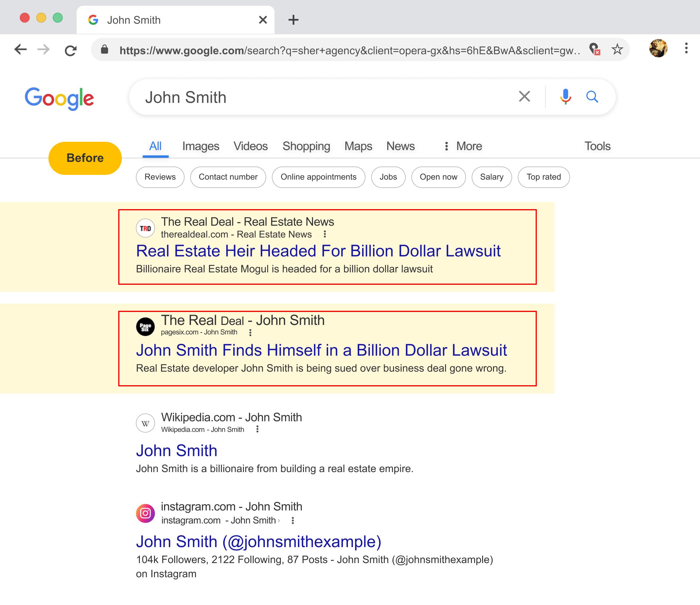Switch to the Images tab
The height and width of the screenshot is (605, 700).
(201, 146)
